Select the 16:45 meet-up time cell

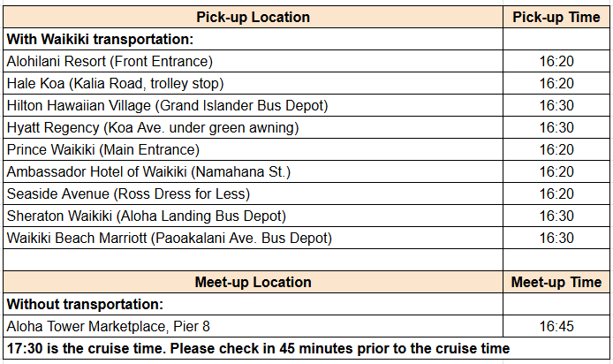point(556,327)
